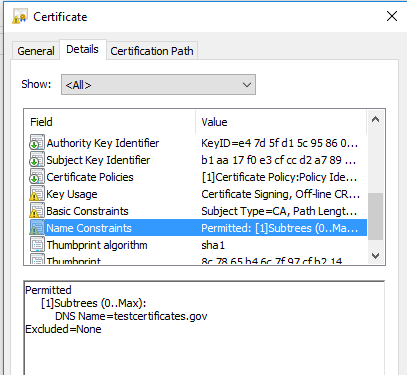Select the Certificate Policies field

pos(90,177)
